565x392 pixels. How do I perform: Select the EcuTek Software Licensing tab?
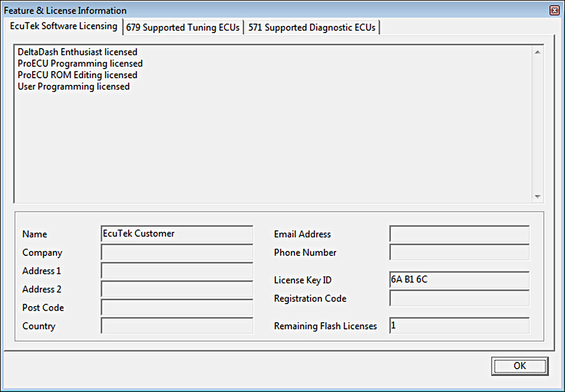pyautogui.click(x=63, y=26)
